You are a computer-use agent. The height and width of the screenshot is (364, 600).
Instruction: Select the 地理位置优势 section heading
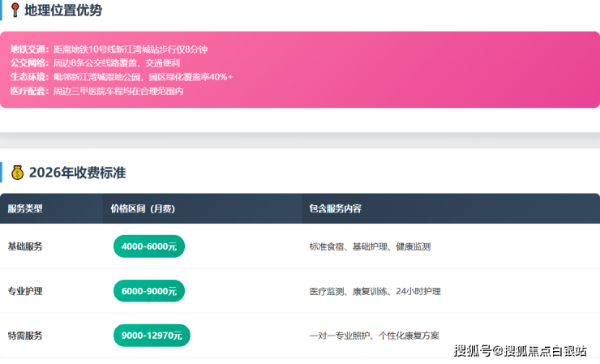pyautogui.click(x=63, y=11)
